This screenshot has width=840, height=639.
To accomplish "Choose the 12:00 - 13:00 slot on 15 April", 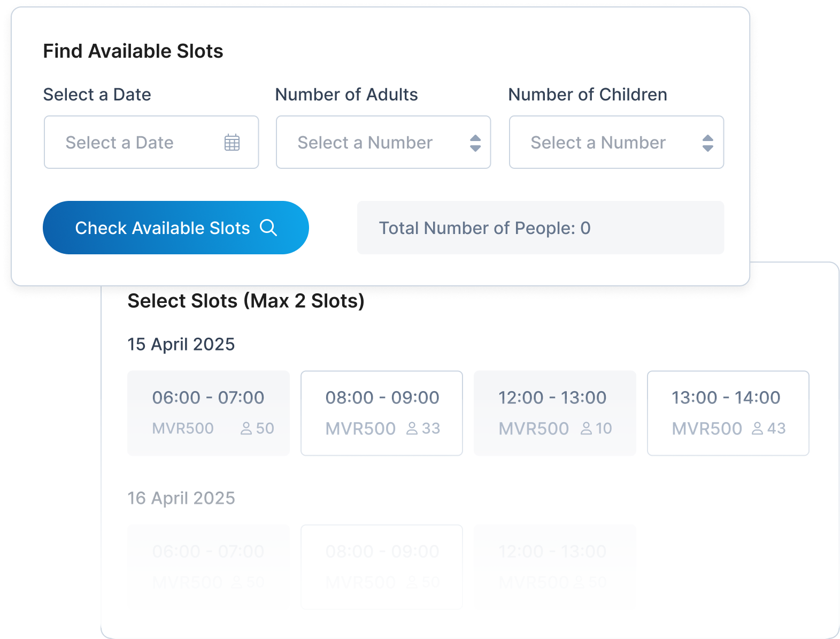I will (554, 412).
